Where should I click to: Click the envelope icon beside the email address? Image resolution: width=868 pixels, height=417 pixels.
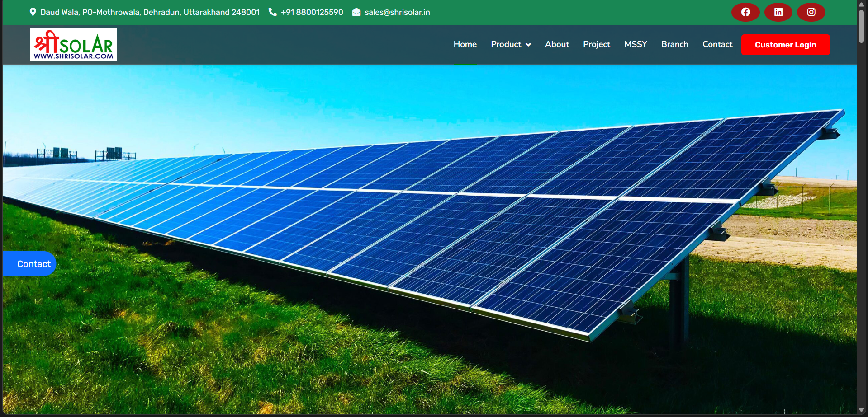pyautogui.click(x=356, y=12)
